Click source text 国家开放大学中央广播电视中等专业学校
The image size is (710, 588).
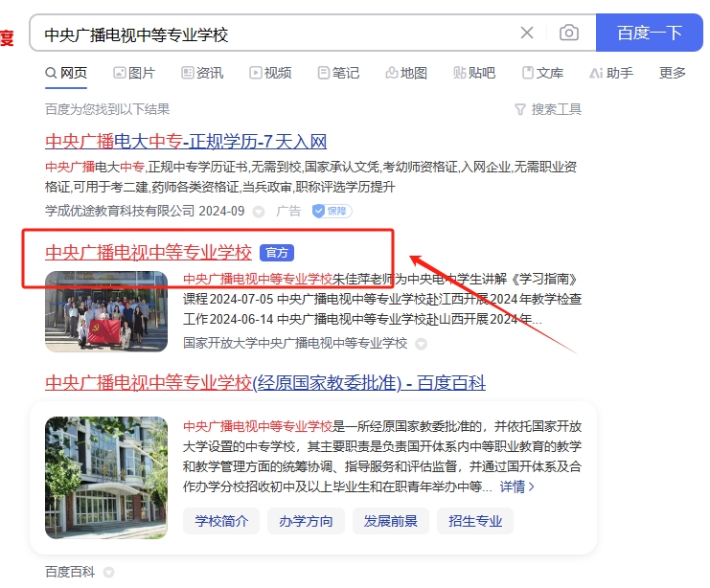[x=295, y=343]
